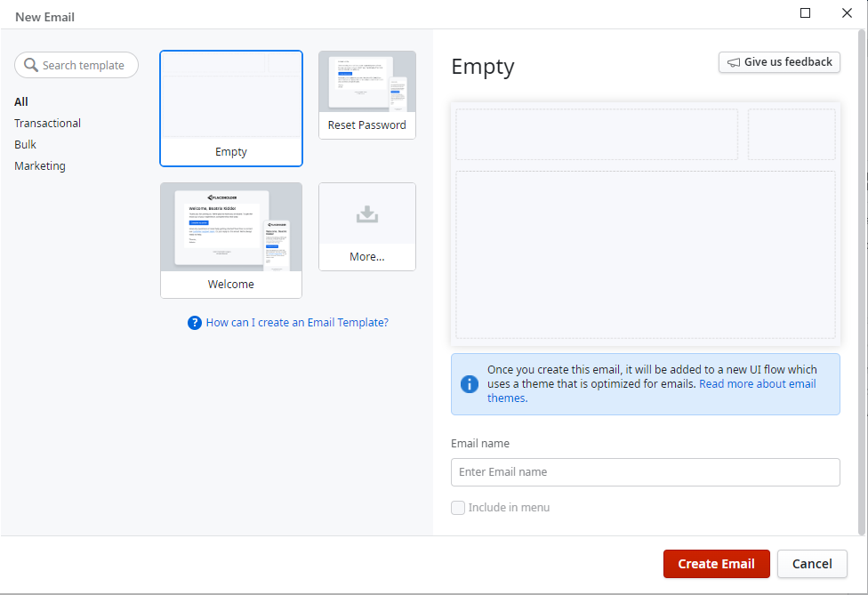Click the New Email dialog title

point(44,17)
